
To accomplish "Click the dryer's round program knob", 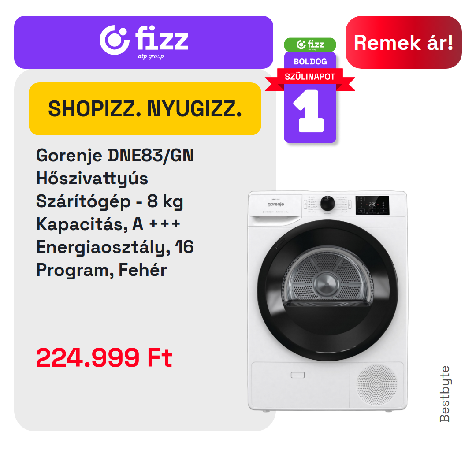I will pos(327,203).
